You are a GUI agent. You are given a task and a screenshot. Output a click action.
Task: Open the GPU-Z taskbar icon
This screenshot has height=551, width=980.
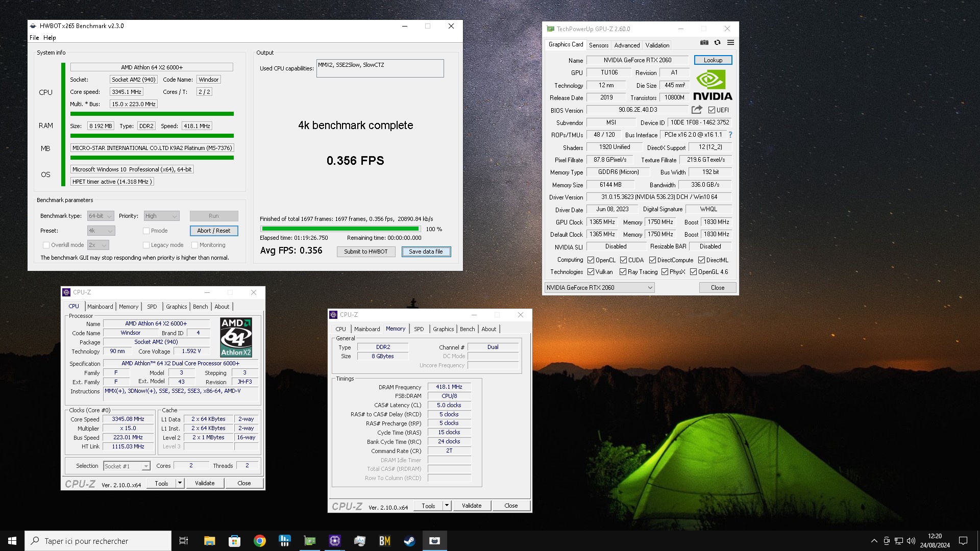[x=309, y=541]
